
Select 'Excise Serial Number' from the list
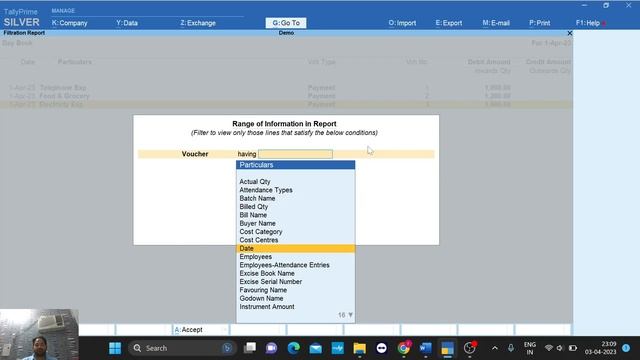(296, 282)
